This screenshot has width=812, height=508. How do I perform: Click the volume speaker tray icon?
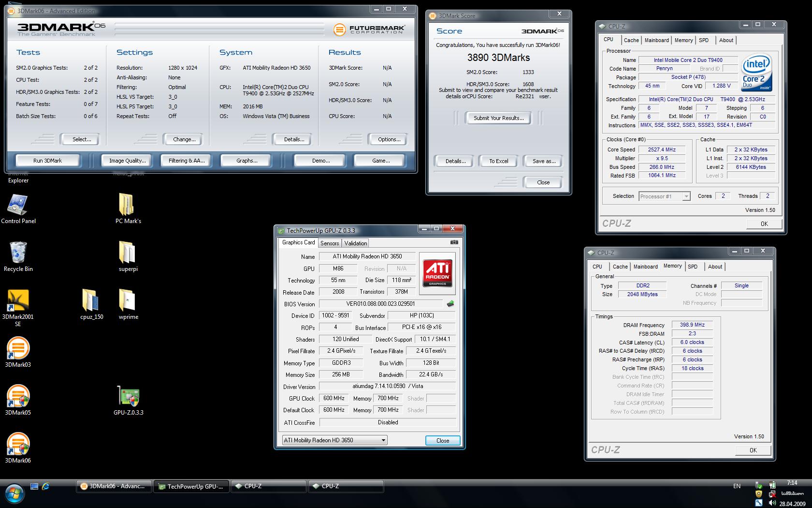pyautogui.click(x=772, y=504)
